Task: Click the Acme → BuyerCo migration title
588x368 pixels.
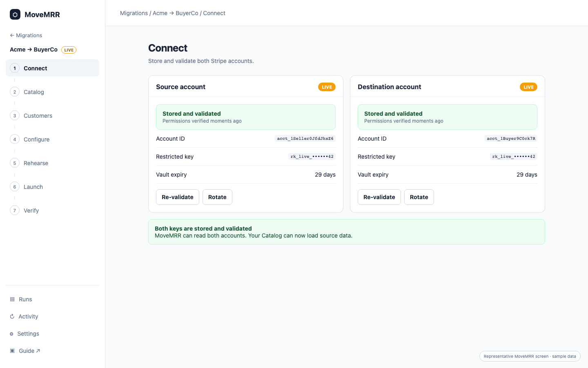Action: 33,49
